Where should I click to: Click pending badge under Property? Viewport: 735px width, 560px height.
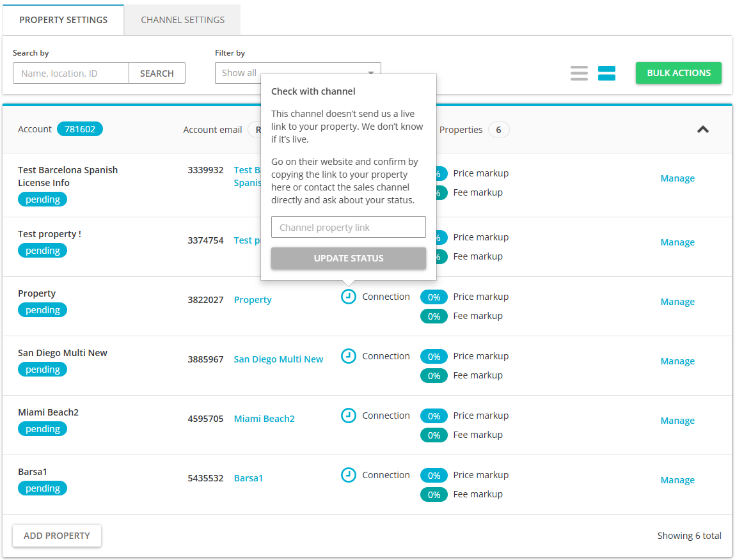tap(43, 310)
